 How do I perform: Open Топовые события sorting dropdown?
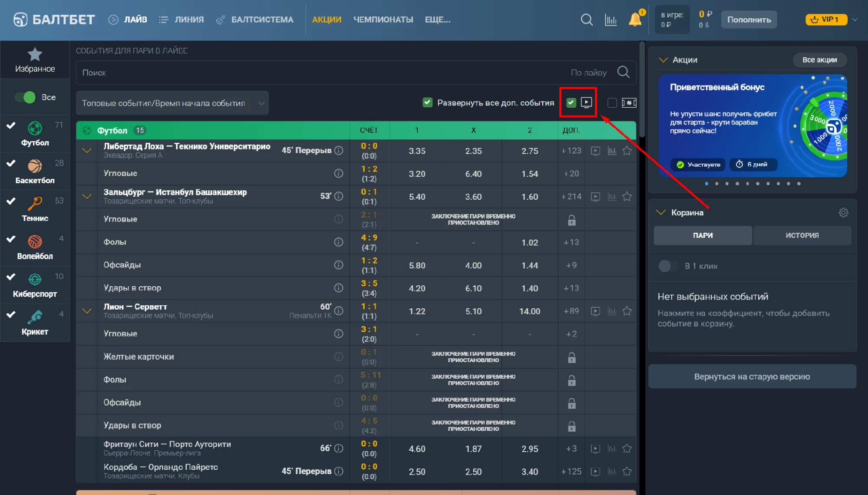172,103
